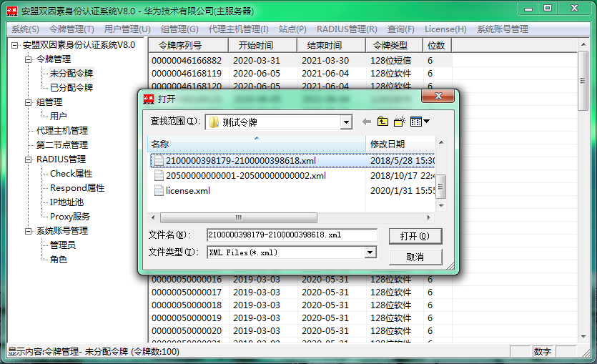This screenshot has height=364, width=597.
Task: Open the view menu icon in dialog
Action: tap(416, 122)
